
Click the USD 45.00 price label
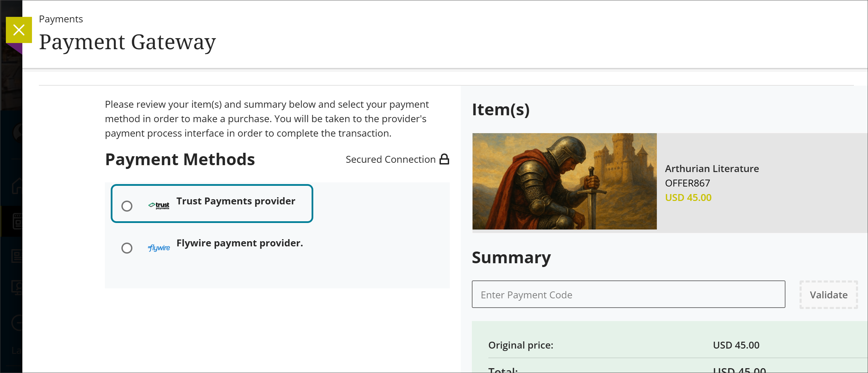pos(688,198)
